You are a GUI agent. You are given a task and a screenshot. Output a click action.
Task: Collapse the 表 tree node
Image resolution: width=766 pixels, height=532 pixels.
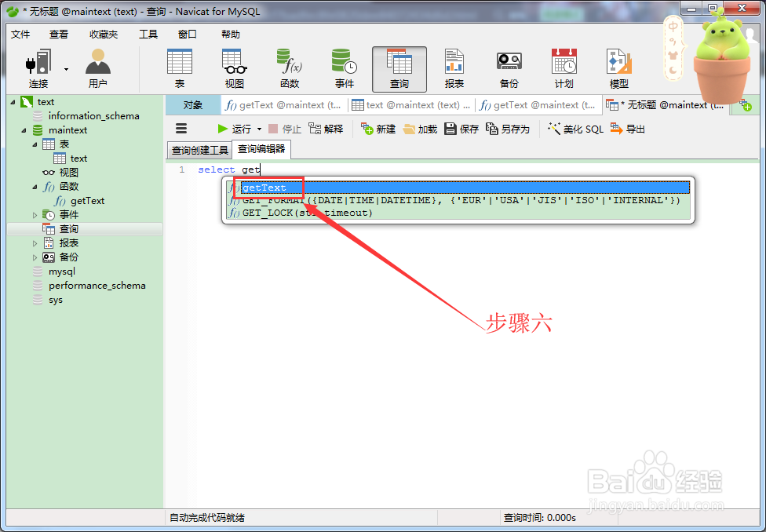(x=35, y=144)
